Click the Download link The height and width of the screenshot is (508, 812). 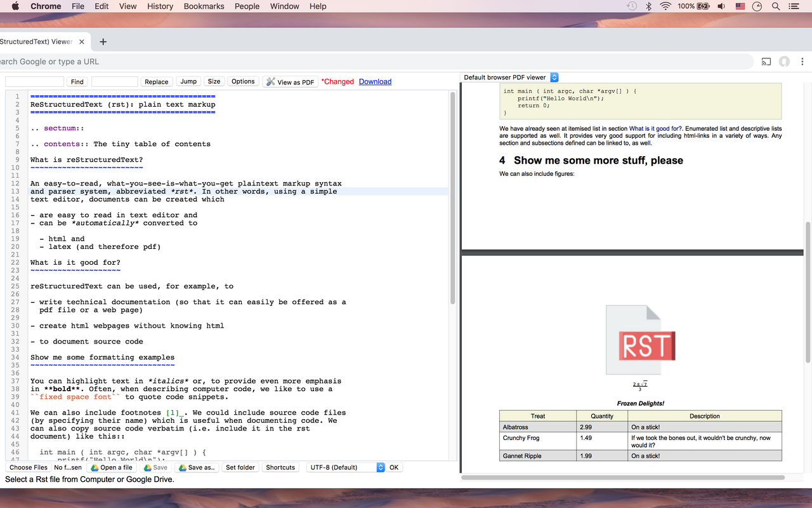point(375,81)
